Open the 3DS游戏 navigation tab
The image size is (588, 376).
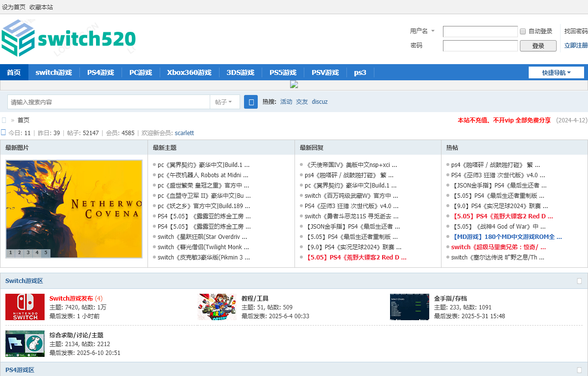click(x=240, y=72)
